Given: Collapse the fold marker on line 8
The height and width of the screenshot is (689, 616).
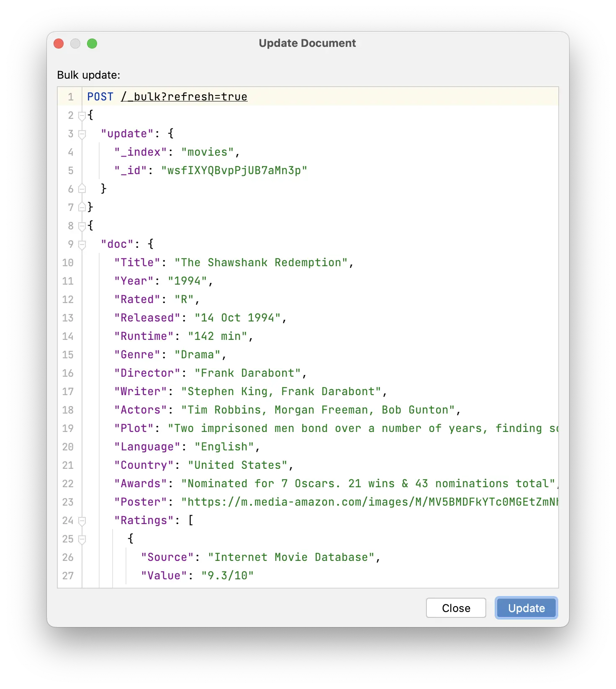Looking at the screenshot, I should [x=82, y=226].
